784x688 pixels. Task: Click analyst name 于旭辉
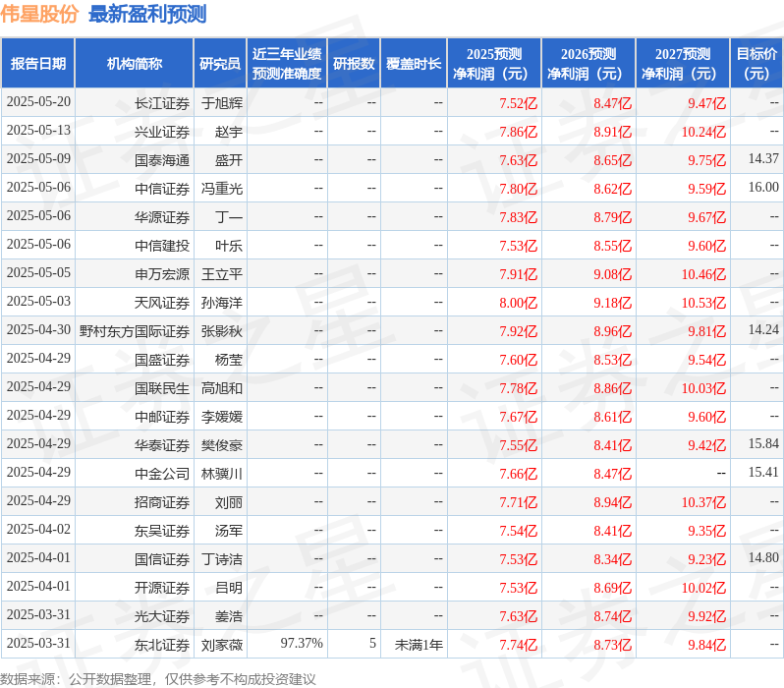[x=221, y=103]
